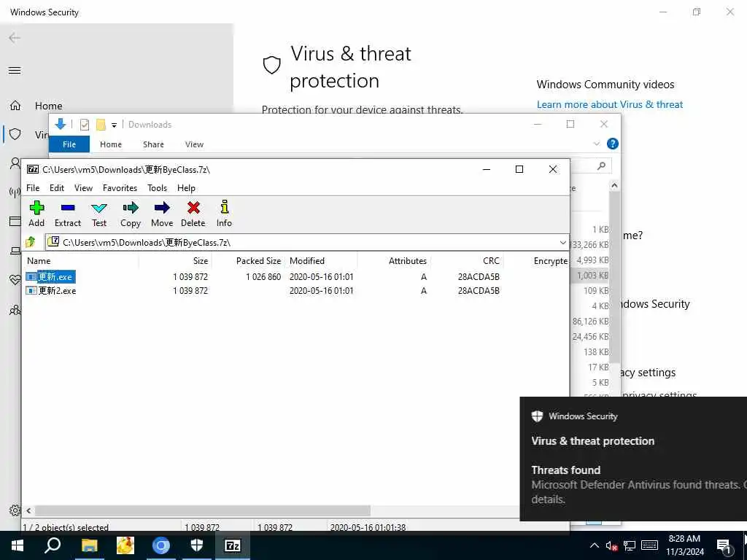Click the Properties checkmark icon in Explorer title bar
Image resolution: width=747 pixels, height=560 pixels.
85,125
